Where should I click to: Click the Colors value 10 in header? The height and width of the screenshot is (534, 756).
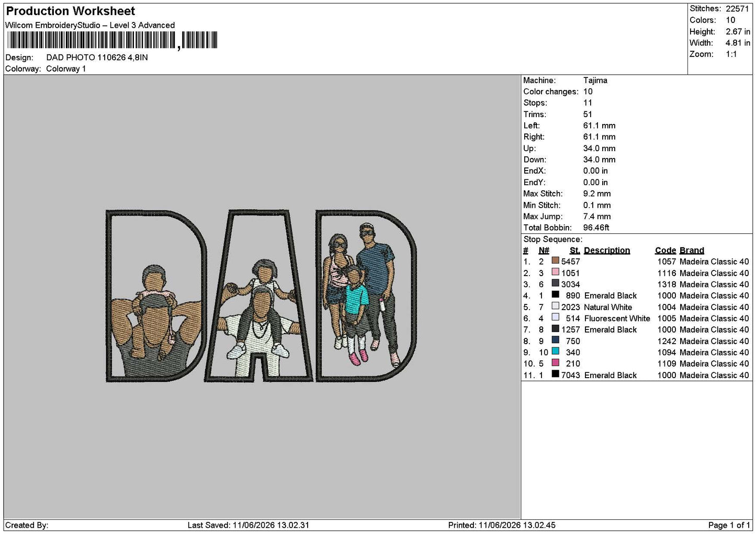click(730, 20)
